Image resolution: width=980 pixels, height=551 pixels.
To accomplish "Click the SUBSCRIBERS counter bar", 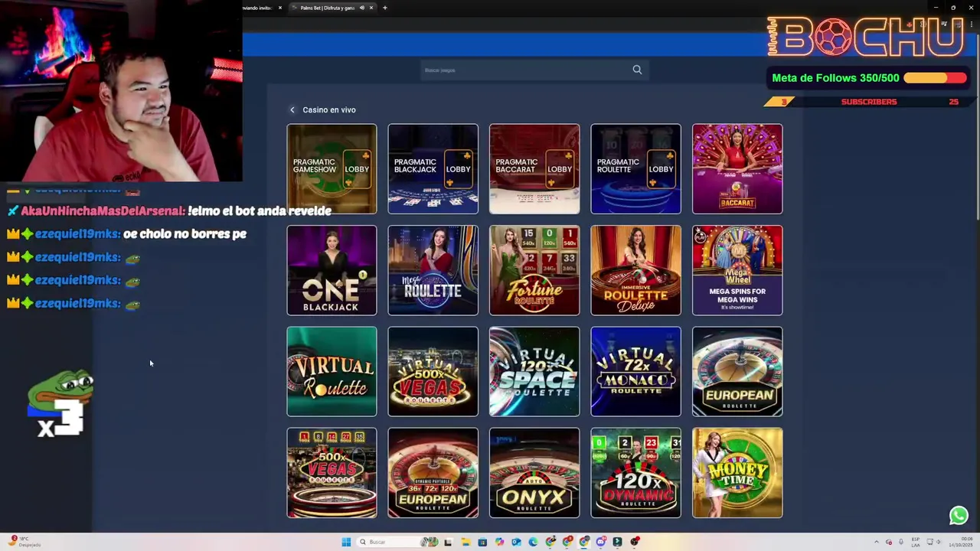I will pyautogui.click(x=868, y=102).
